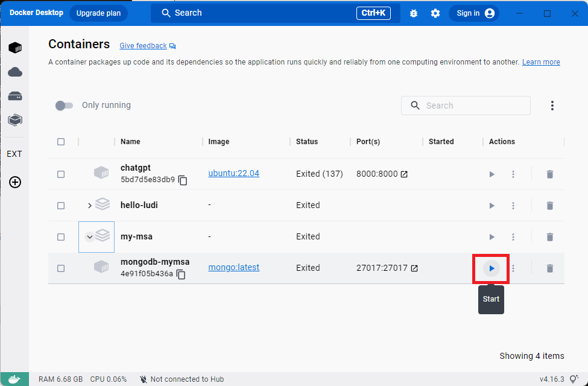Open more actions for chatgpt

[x=513, y=174]
